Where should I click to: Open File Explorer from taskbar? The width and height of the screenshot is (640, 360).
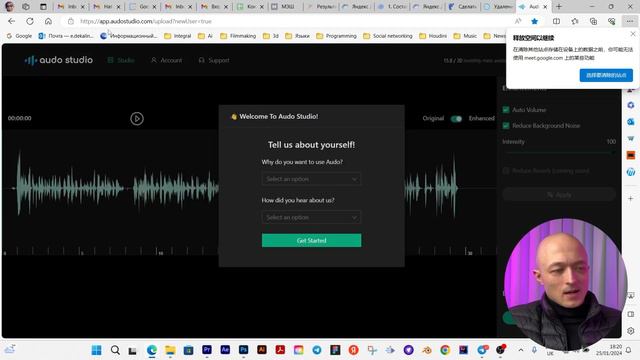[x=170, y=350]
